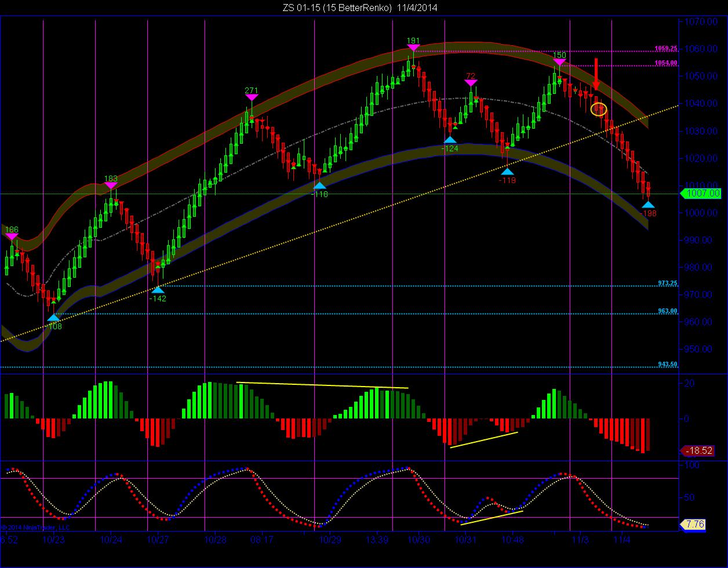Click the 10/27 date label on time axis

[x=158, y=540]
